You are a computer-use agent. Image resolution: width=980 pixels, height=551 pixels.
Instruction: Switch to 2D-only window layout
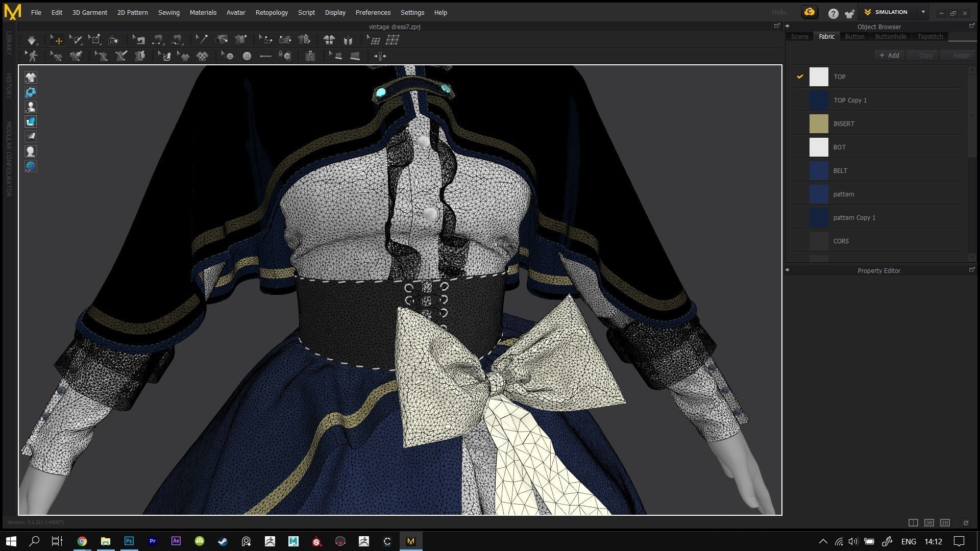click(945, 522)
